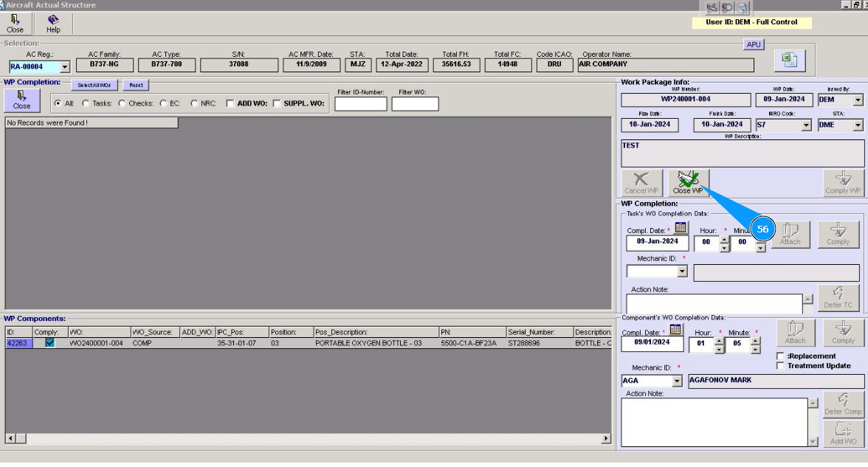Click the Comply WP button

point(843,183)
